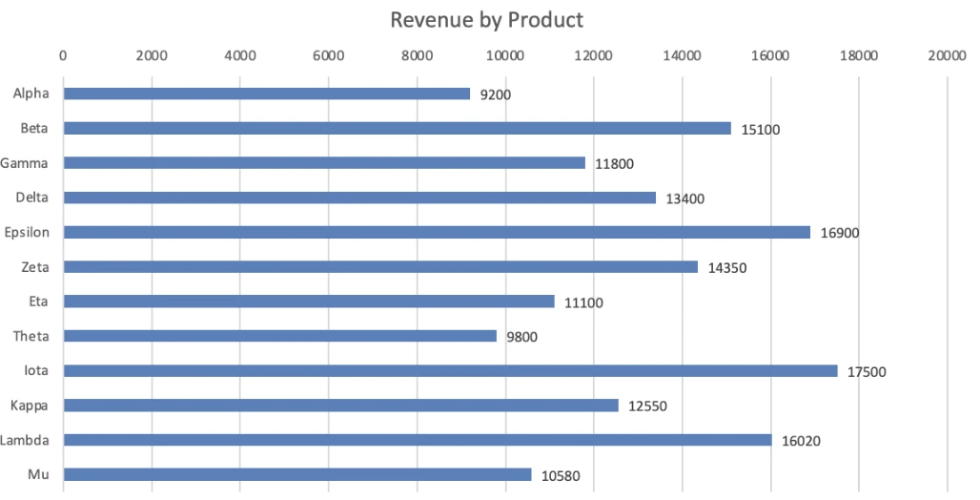Click the 11100 data label
Image resolution: width=980 pixels, height=500 pixels.
583,303
